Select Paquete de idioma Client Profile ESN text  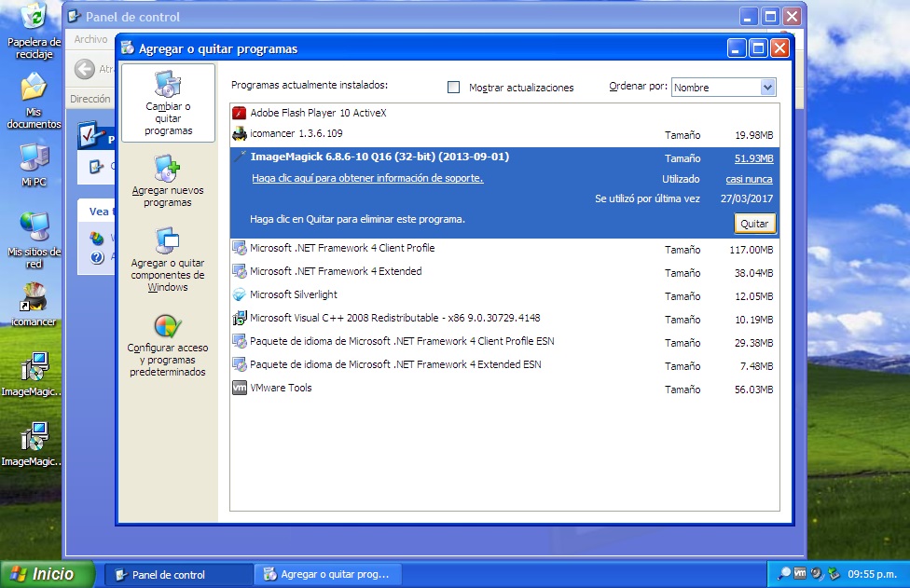tap(402, 341)
